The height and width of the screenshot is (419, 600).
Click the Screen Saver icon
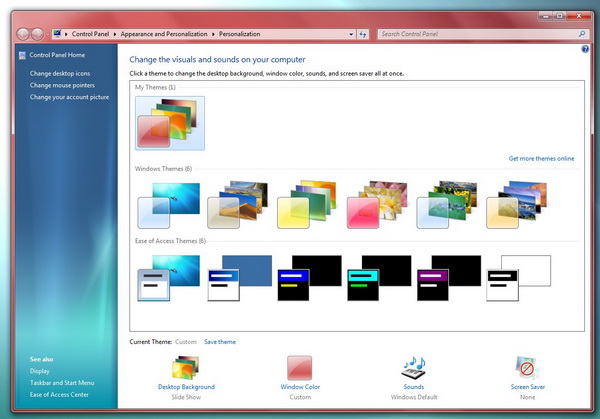click(x=527, y=367)
